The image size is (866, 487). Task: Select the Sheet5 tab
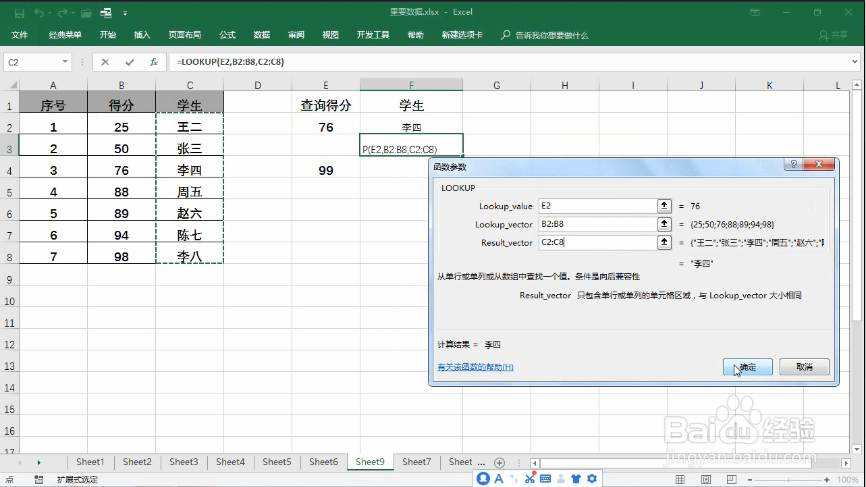coord(277,462)
